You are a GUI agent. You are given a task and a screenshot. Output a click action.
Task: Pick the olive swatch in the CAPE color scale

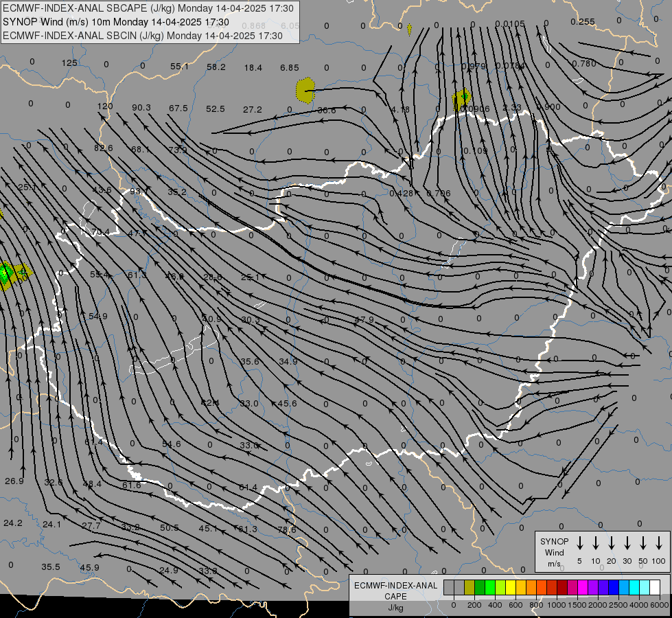[470, 587]
